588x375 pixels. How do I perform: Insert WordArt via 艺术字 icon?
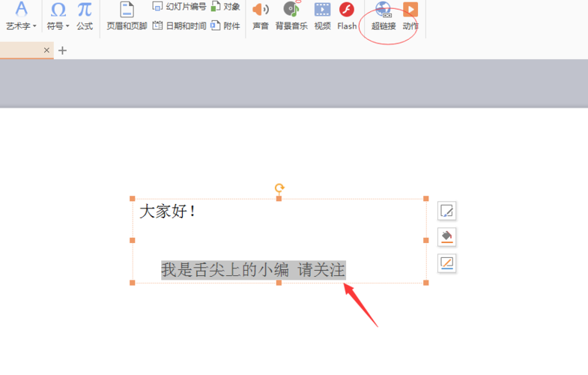point(22,10)
